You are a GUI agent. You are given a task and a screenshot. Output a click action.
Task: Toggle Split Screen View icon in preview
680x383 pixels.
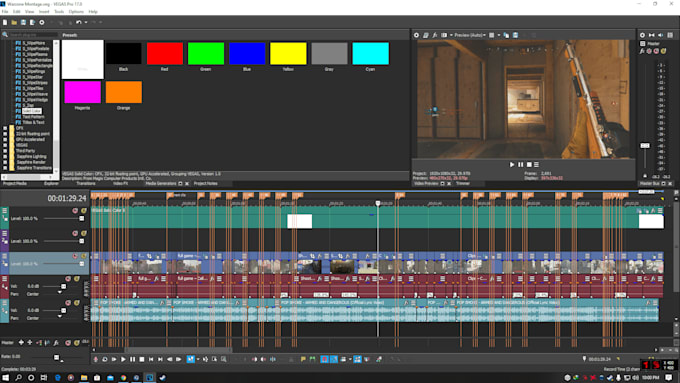point(444,35)
